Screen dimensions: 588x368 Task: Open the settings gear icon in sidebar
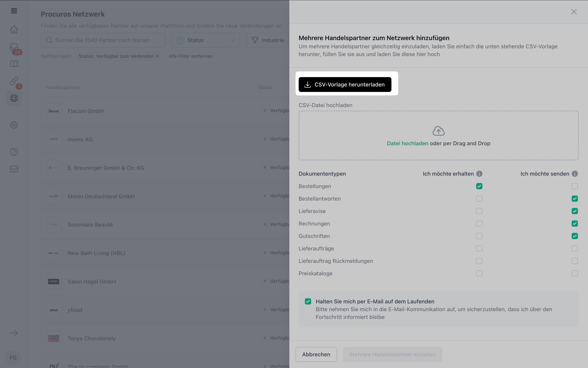14,125
